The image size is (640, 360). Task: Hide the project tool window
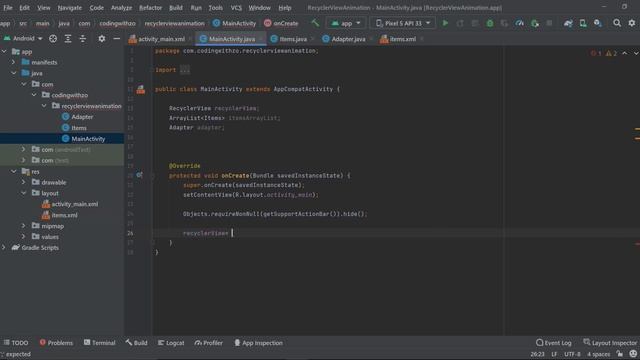tap(117, 39)
